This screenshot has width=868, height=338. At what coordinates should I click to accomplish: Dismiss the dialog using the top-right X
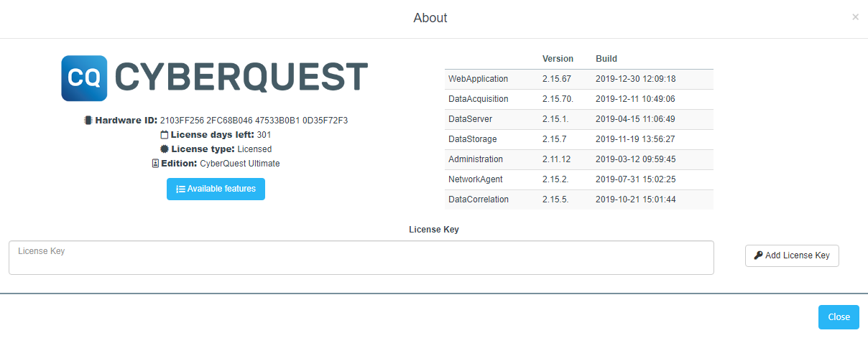855,17
